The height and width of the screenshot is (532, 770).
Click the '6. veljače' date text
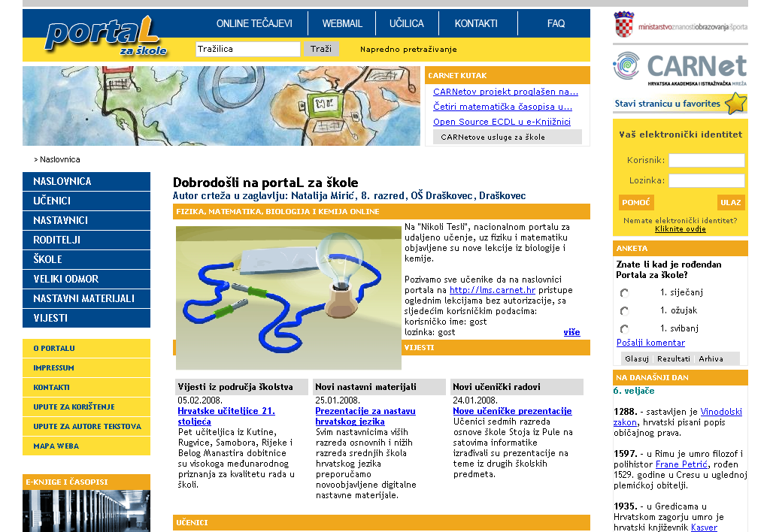(x=633, y=391)
